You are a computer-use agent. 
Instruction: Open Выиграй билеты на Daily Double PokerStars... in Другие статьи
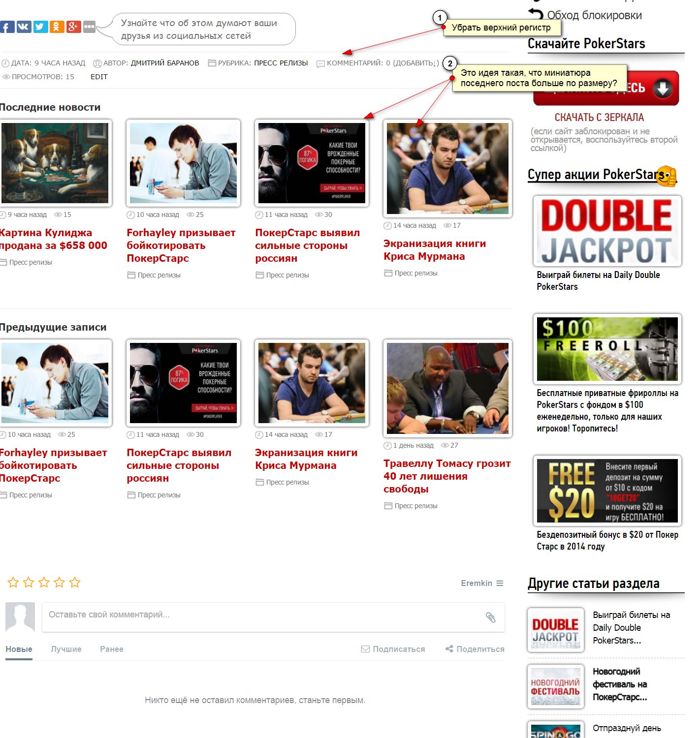632,628
